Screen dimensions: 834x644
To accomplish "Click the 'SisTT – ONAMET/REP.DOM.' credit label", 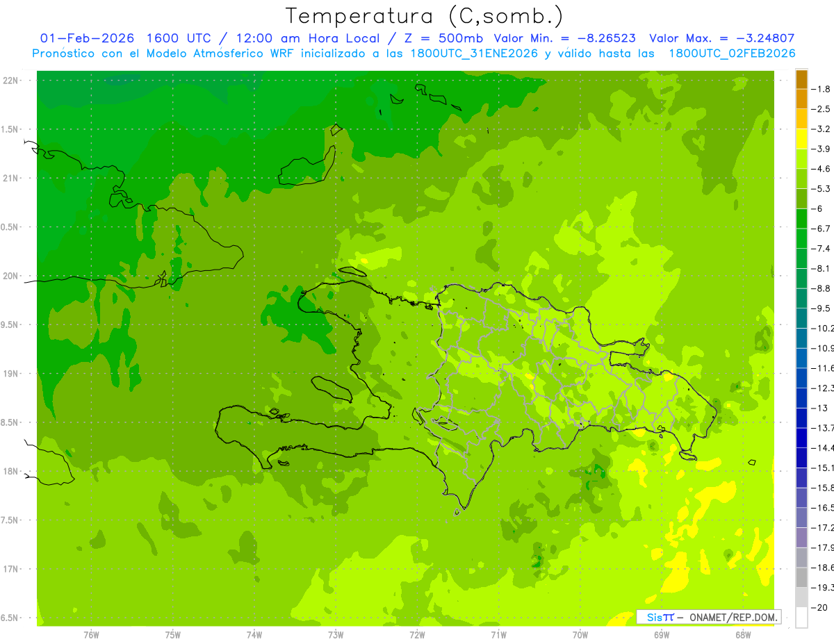I will click(709, 617).
